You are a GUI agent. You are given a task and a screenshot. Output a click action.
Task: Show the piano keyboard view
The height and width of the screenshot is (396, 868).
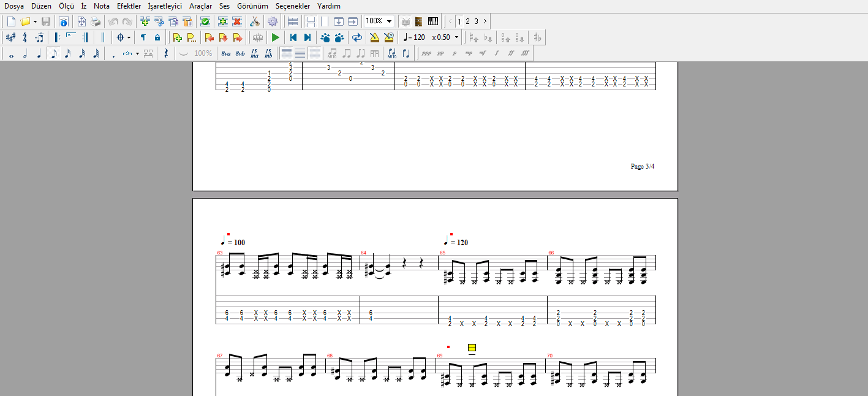(x=433, y=21)
